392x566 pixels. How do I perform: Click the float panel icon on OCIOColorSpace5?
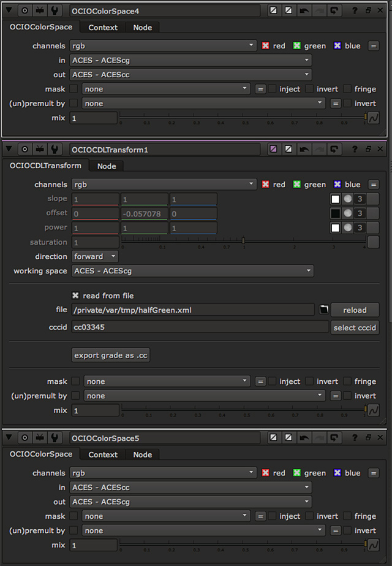click(368, 438)
